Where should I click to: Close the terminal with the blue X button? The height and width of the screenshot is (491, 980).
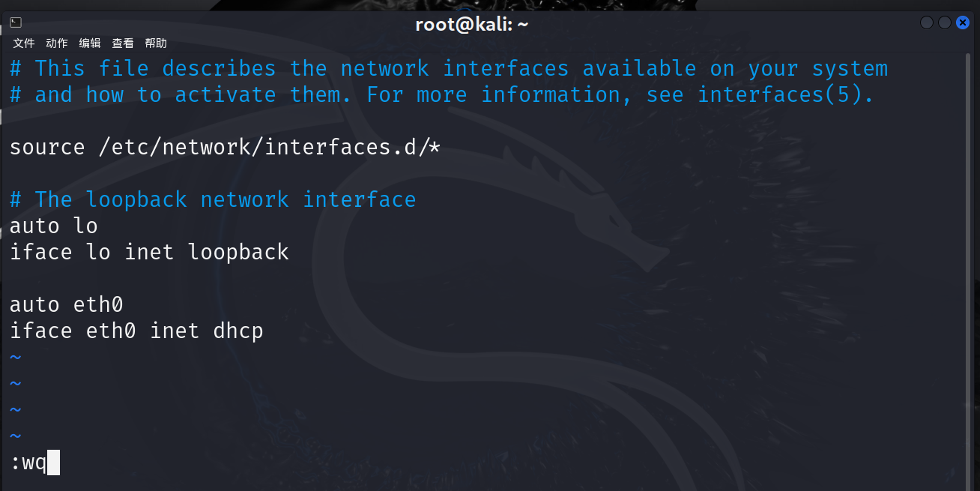[x=963, y=23]
